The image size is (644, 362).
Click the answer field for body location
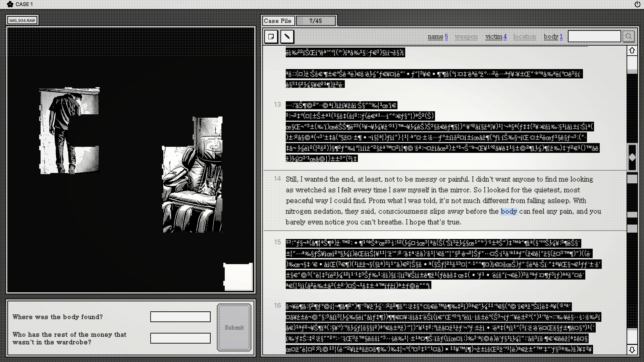click(x=180, y=317)
